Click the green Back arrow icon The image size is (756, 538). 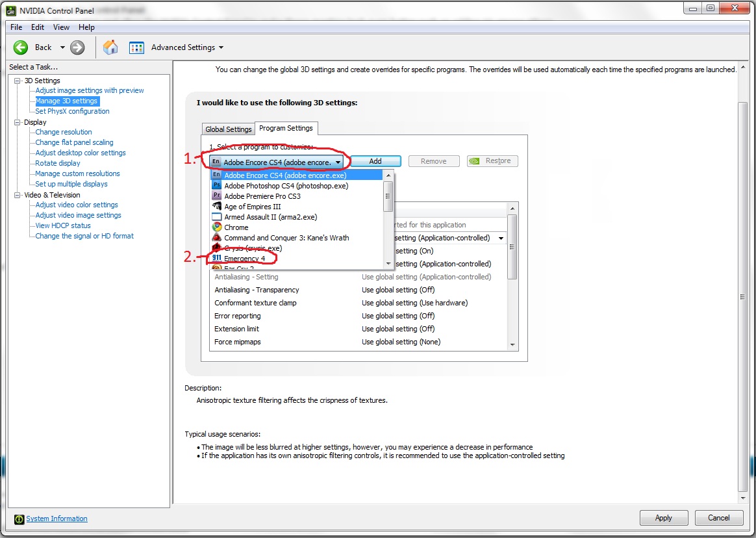[x=21, y=47]
